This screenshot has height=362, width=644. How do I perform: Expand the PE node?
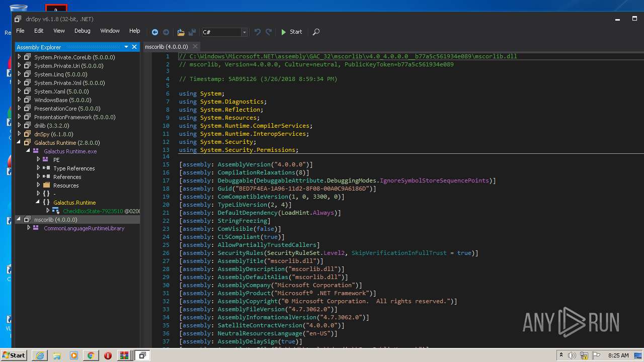coord(38,159)
